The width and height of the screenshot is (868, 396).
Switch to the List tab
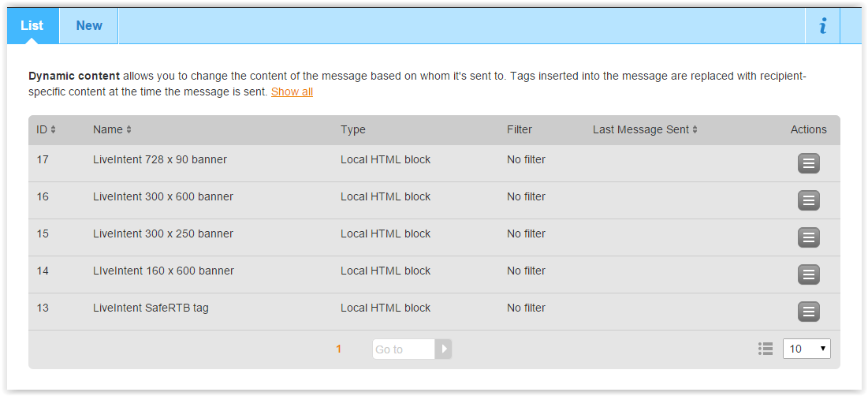[x=32, y=26]
